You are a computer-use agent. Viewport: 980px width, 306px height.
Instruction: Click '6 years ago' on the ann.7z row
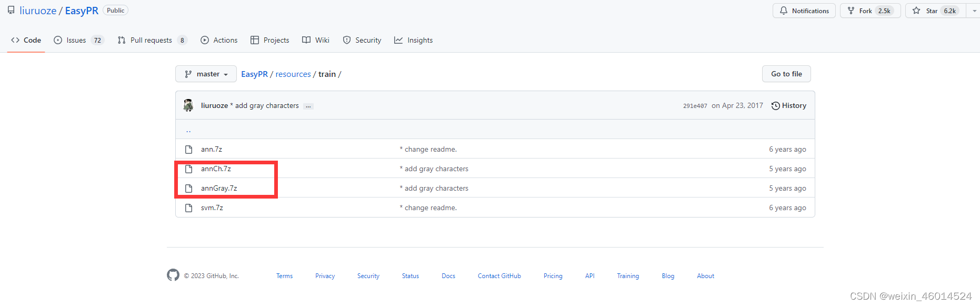click(x=787, y=149)
